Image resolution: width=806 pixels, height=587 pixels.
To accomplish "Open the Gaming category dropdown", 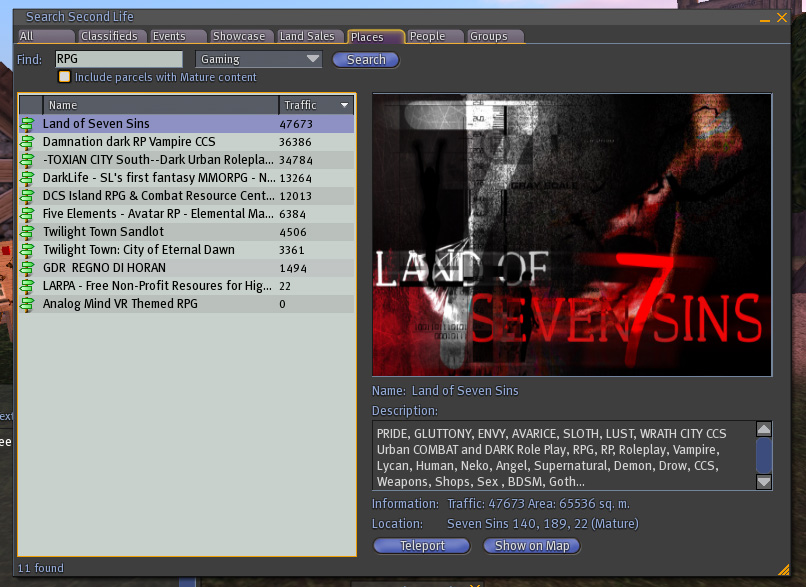I will point(259,60).
